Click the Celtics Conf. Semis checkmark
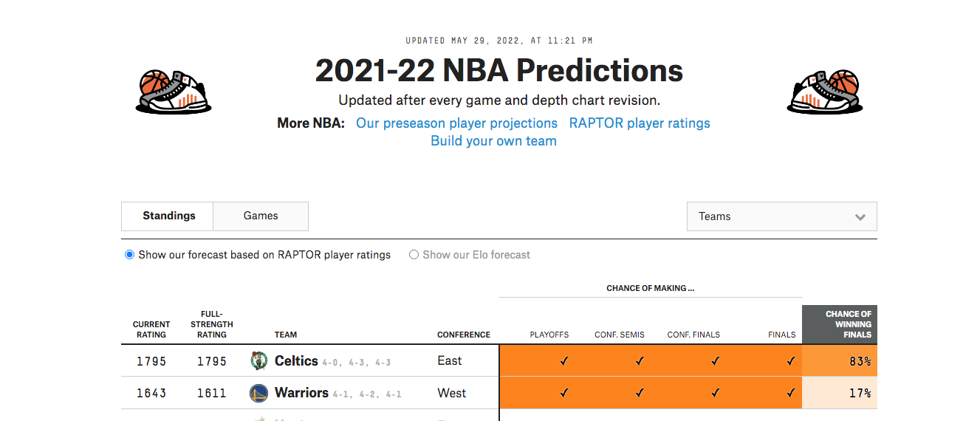 point(640,361)
